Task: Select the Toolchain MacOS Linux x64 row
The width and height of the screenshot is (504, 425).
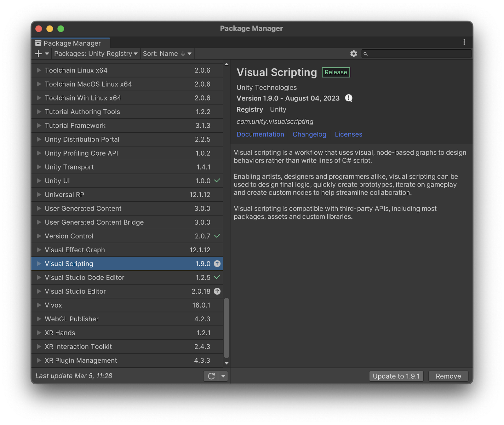Action: [127, 84]
